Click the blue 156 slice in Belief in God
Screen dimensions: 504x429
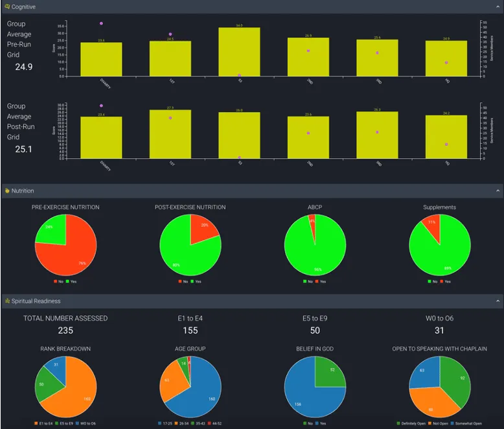[x=305, y=397]
